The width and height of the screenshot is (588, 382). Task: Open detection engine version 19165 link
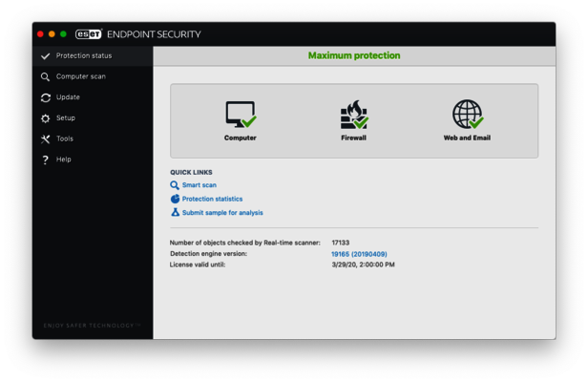pos(361,254)
